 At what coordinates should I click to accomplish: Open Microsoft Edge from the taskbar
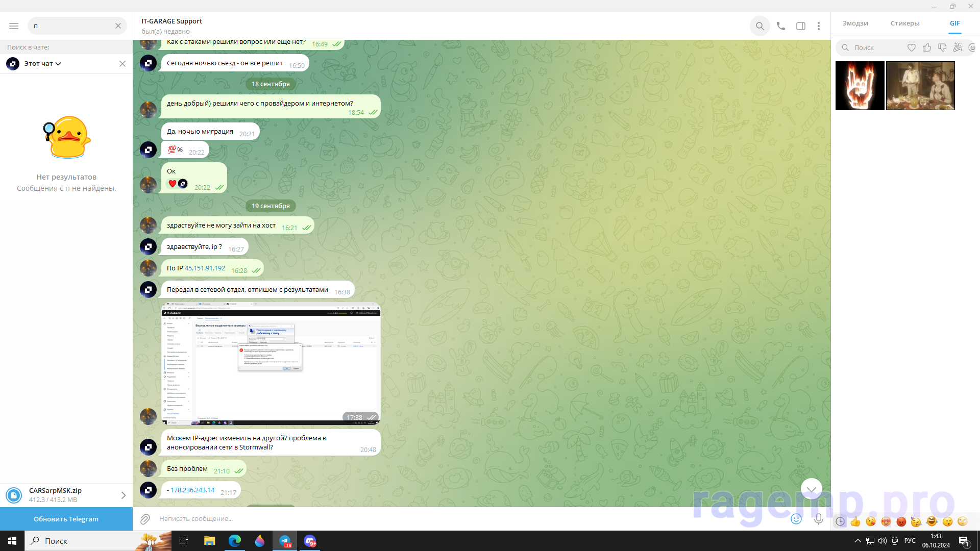[235, 541]
